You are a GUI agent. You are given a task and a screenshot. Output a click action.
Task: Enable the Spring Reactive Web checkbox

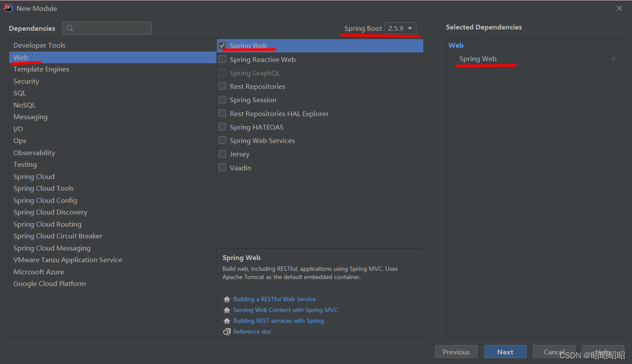[x=223, y=59]
